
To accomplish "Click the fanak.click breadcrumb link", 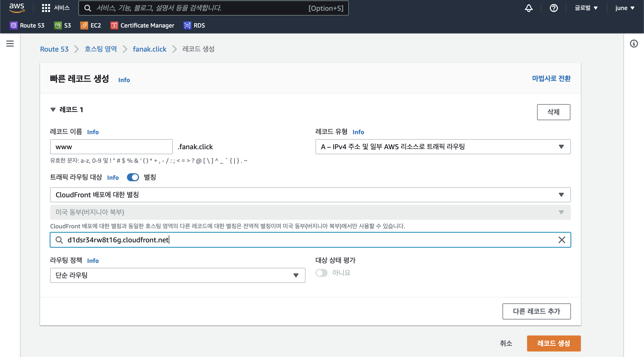I will tap(149, 49).
